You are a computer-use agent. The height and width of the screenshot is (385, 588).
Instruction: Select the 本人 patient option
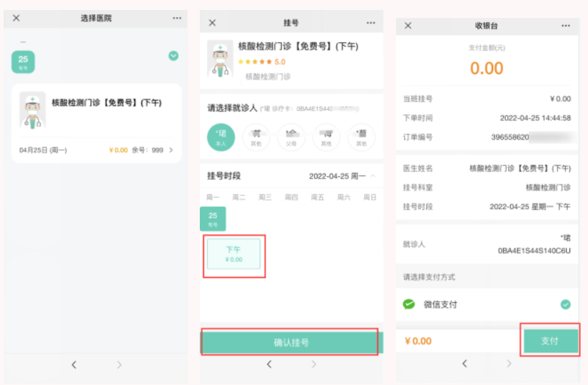(220, 136)
